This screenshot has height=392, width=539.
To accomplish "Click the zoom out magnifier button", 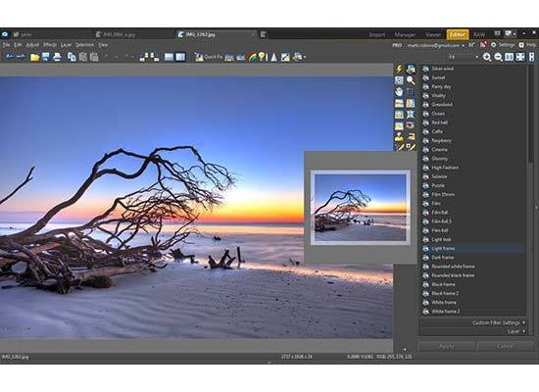I will click(498, 57).
